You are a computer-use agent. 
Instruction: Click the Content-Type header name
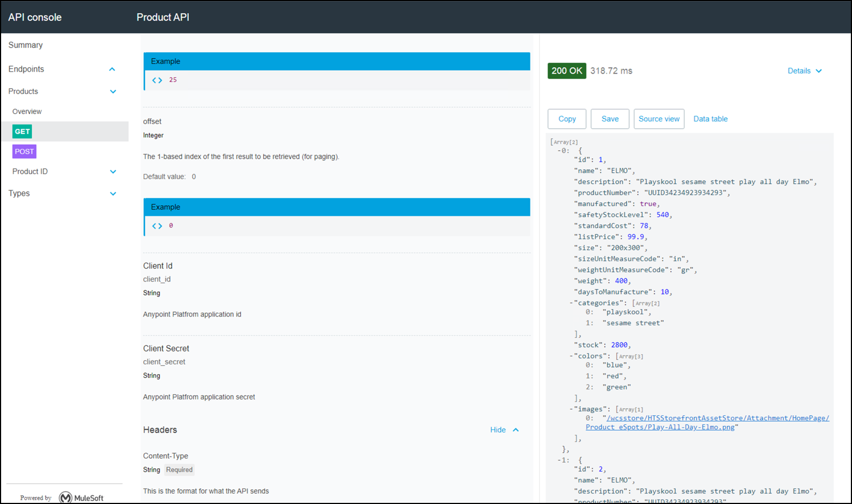pos(165,456)
